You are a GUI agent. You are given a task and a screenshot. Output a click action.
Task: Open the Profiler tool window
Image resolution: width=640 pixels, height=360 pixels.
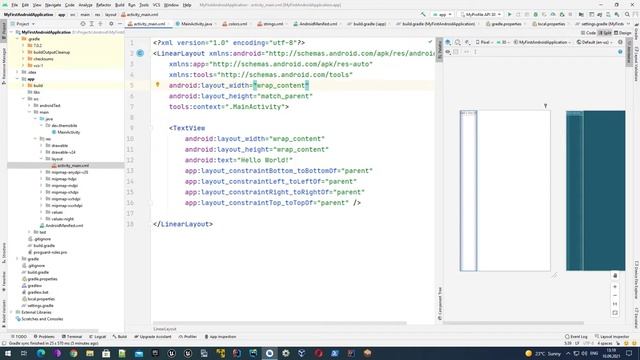tap(187, 337)
